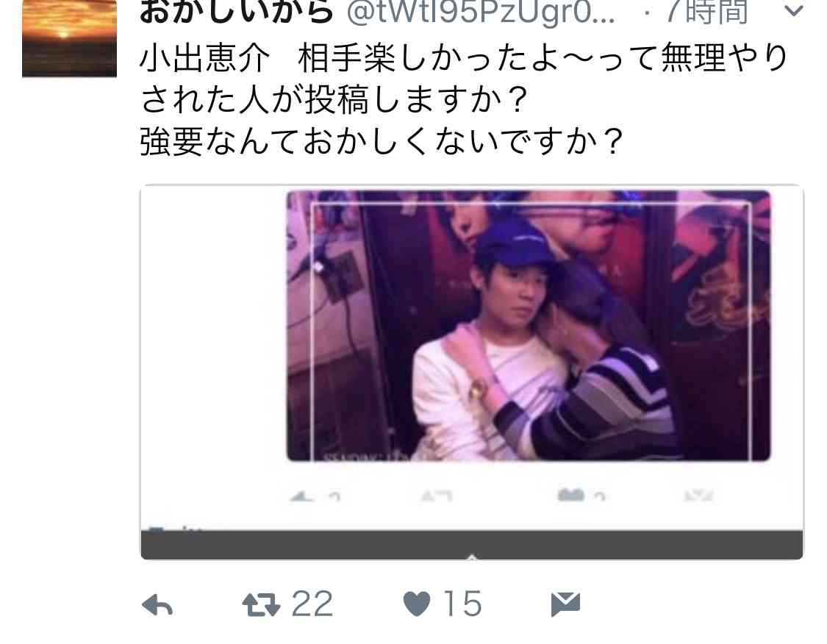Open tweet permalink via 7時間 timestamp
This screenshot has height=644, width=827.
tap(706, 12)
